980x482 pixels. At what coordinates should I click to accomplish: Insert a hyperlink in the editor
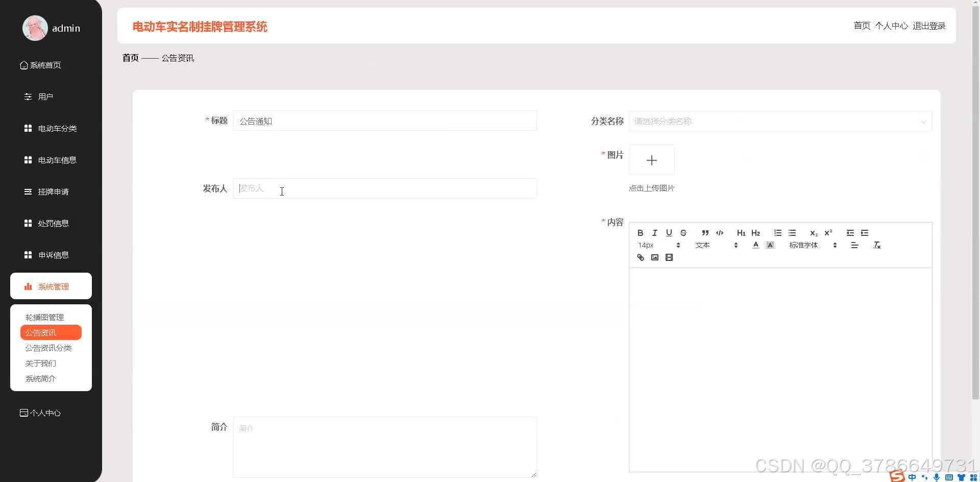[x=640, y=257]
